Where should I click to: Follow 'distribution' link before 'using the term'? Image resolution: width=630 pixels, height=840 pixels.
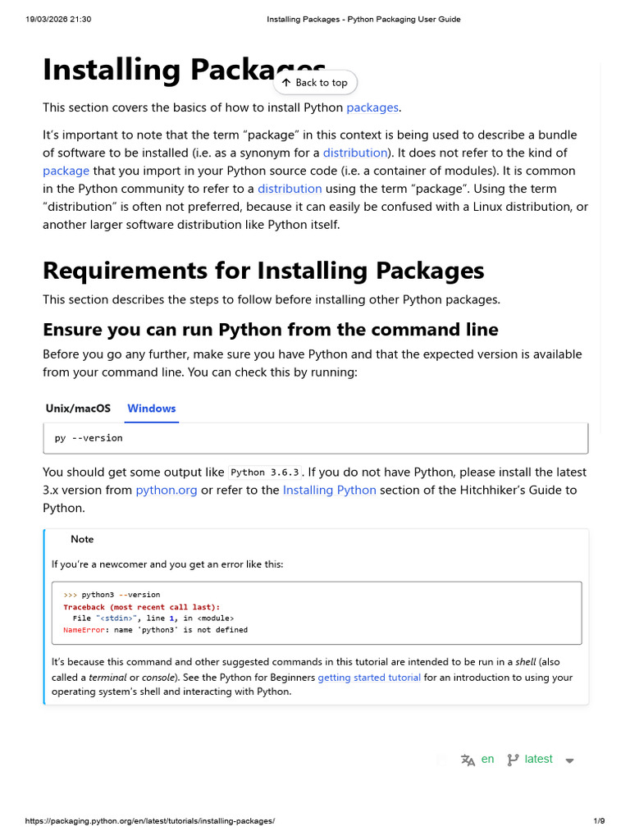pos(290,189)
